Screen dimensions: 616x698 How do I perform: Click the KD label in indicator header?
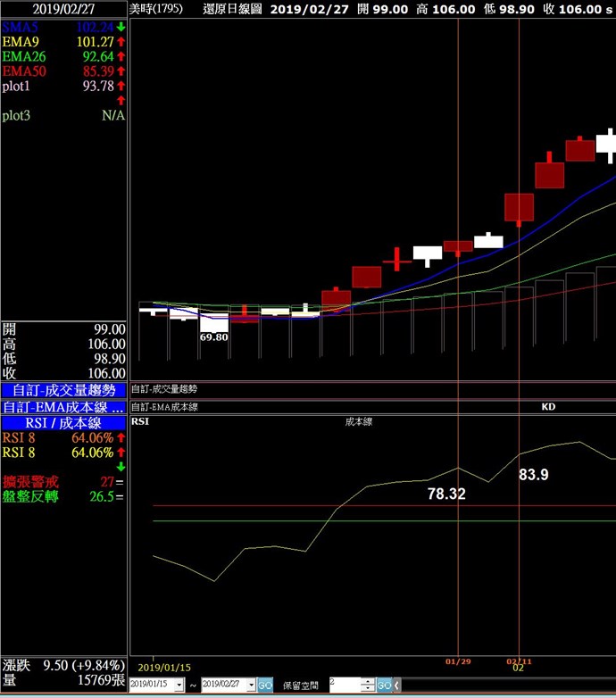pos(548,406)
